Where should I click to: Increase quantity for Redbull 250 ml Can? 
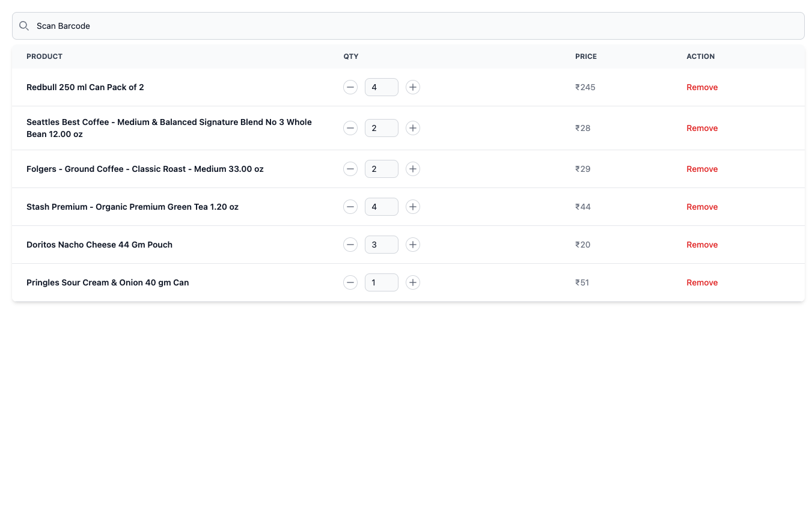coord(413,87)
